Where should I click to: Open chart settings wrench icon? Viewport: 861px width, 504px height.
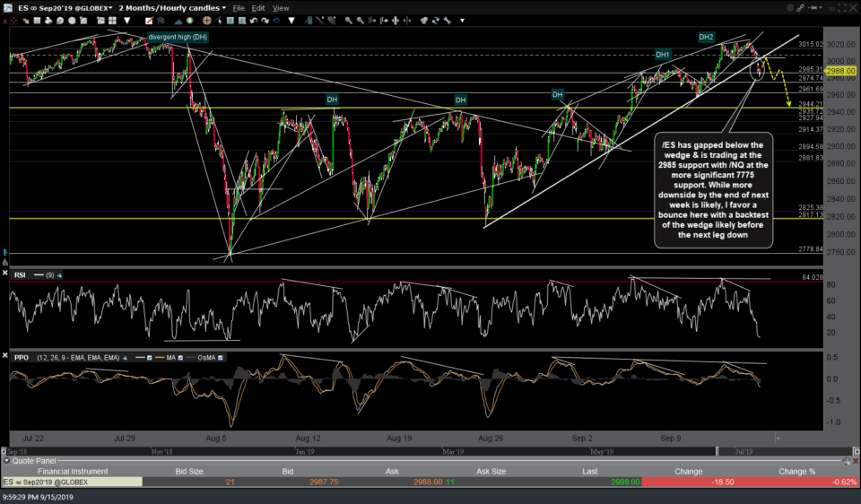click(x=447, y=21)
